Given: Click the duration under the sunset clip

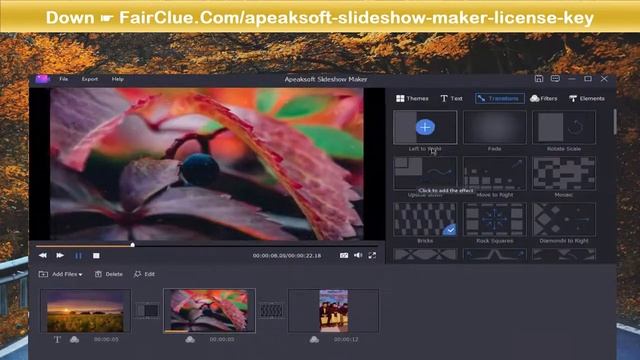Looking at the screenshot, I should pyautogui.click(x=106, y=340).
